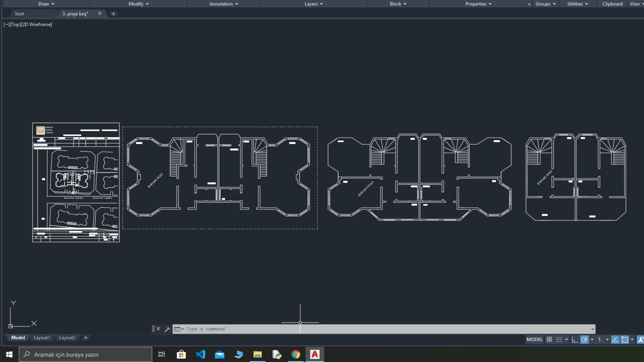
Task: Switch to the Model tab
Action: click(18, 338)
